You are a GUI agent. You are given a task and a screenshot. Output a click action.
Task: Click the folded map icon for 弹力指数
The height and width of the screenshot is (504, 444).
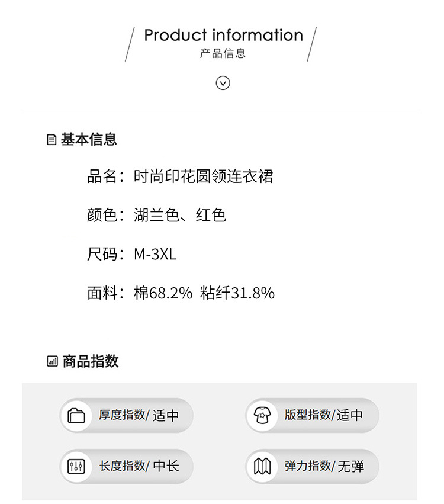point(262,467)
